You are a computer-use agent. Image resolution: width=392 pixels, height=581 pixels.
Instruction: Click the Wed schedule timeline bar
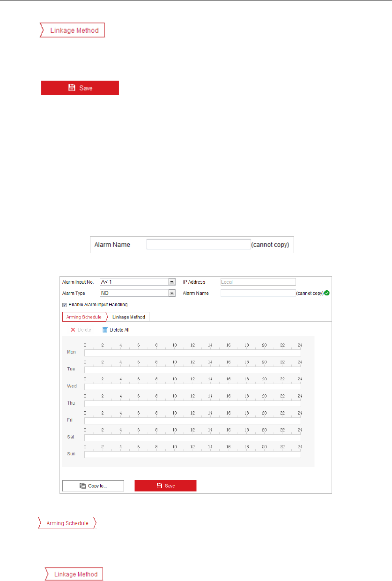pyautogui.click(x=192, y=386)
